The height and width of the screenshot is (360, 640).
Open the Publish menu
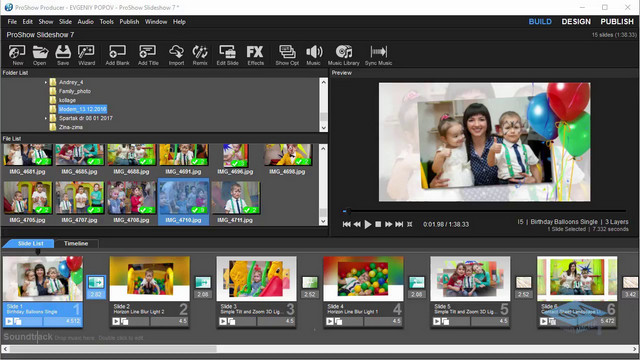coord(129,22)
